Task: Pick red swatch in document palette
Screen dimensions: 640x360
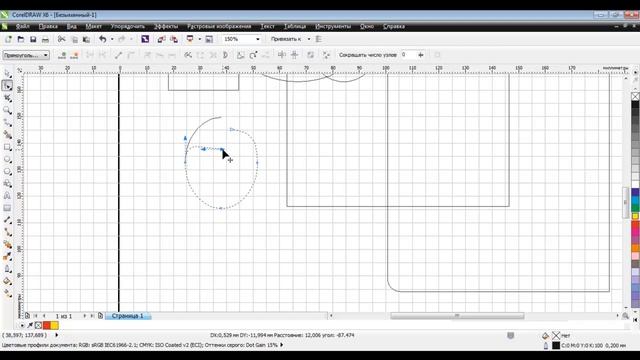Action: [47, 325]
